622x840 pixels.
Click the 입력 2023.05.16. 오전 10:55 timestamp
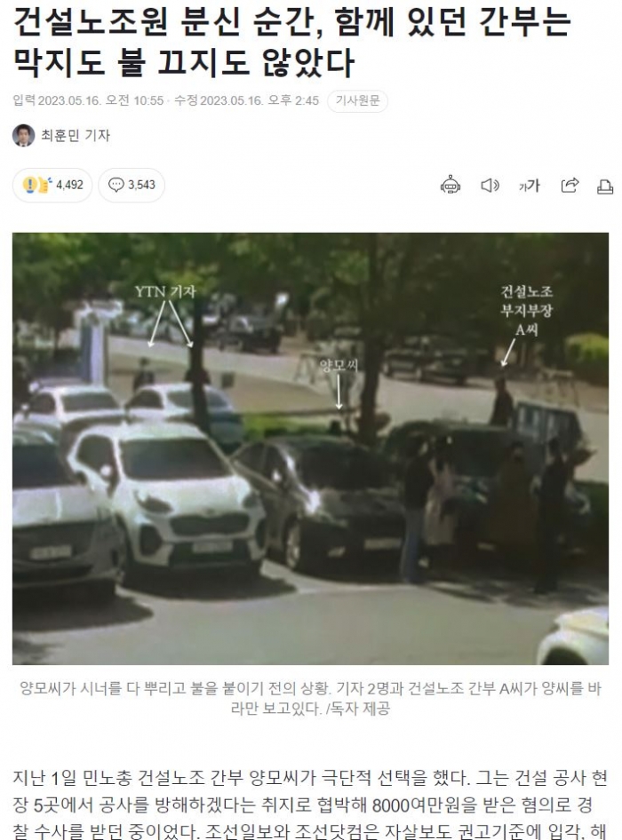(x=89, y=100)
